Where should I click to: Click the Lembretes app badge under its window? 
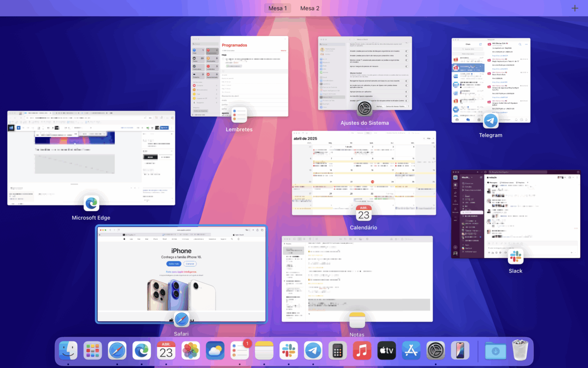coord(238,115)
